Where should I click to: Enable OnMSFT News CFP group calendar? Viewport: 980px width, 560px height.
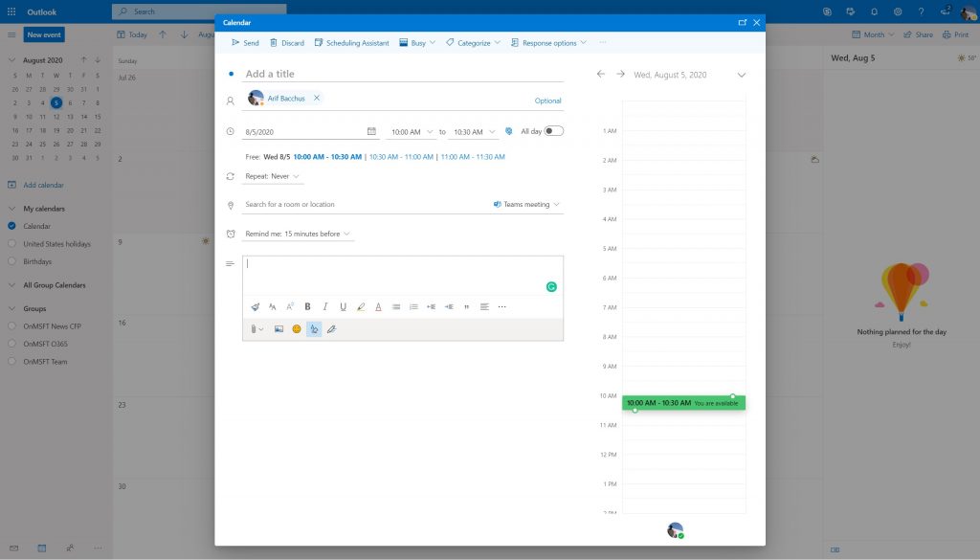tap(11, 326)
